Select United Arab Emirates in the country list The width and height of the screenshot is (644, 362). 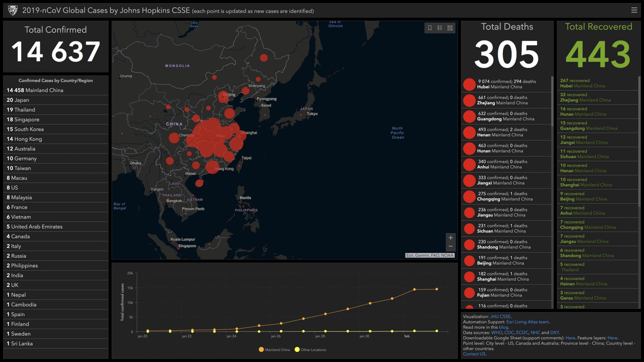56,227
